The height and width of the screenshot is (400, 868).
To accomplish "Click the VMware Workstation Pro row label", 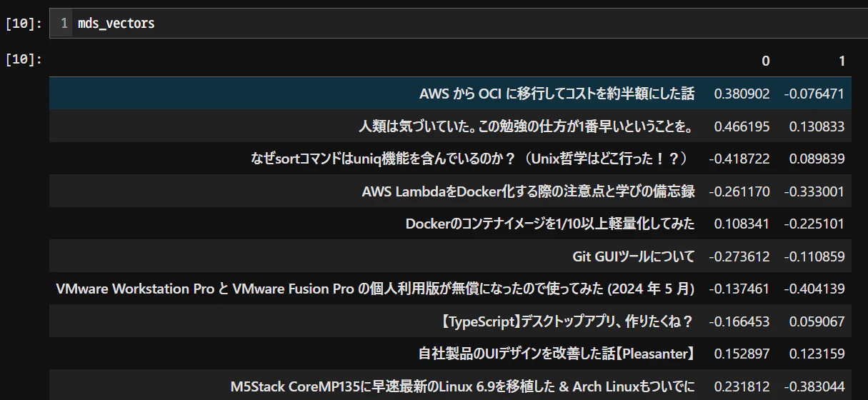I will [375, 289].
